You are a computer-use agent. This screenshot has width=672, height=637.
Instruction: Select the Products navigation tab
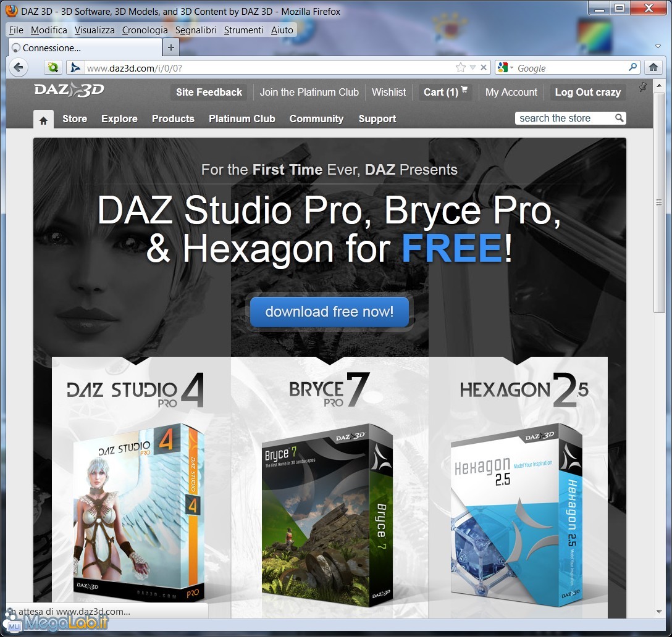click(x=173, y=119)
